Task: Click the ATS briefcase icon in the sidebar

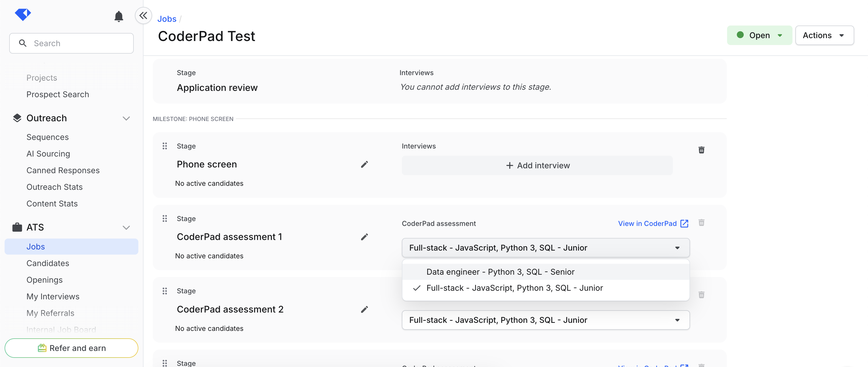Action: pyautogui.click(x=17, y=227)
